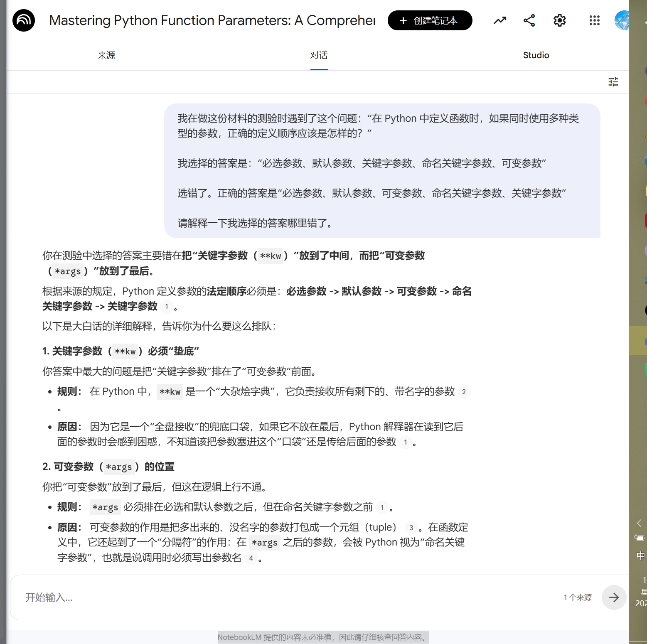Open the settings gear icon
The height and width of the screenshot is (644, 647).
[560, 20]
